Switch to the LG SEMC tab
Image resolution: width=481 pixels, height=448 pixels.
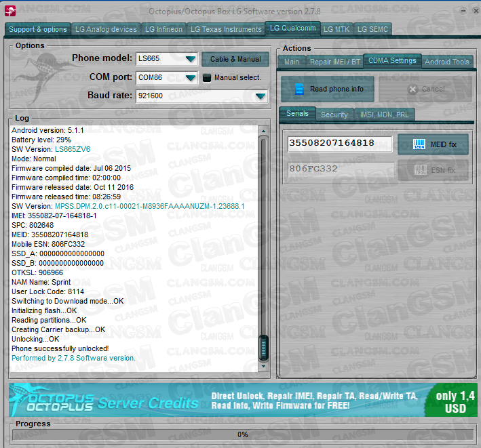[x=372, y=29]
